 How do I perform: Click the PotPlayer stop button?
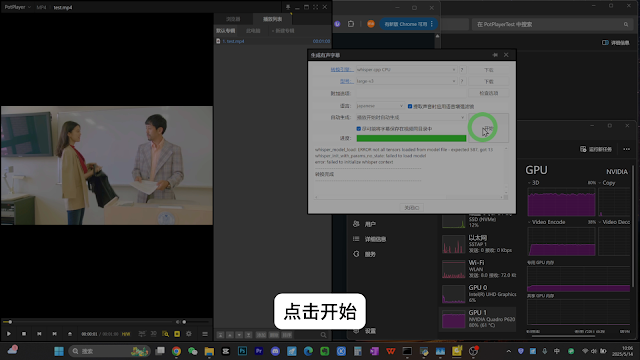[x=24, y=334]
